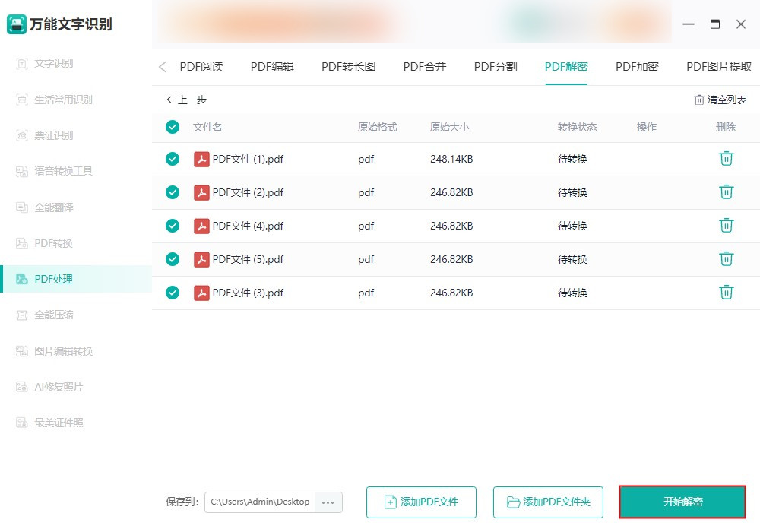Open 生活常用识别 in the sidebar
This screenshot has width=760, height=532.
54,100
